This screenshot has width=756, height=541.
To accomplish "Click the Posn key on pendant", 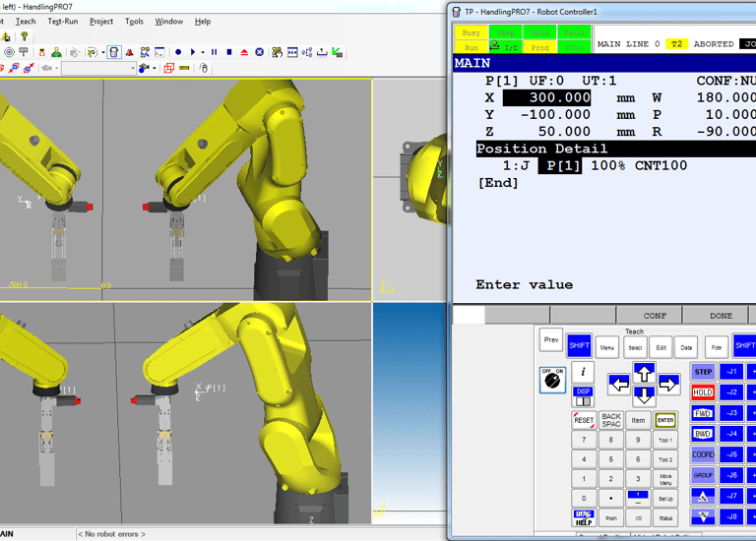I will (x=611, y=517).
